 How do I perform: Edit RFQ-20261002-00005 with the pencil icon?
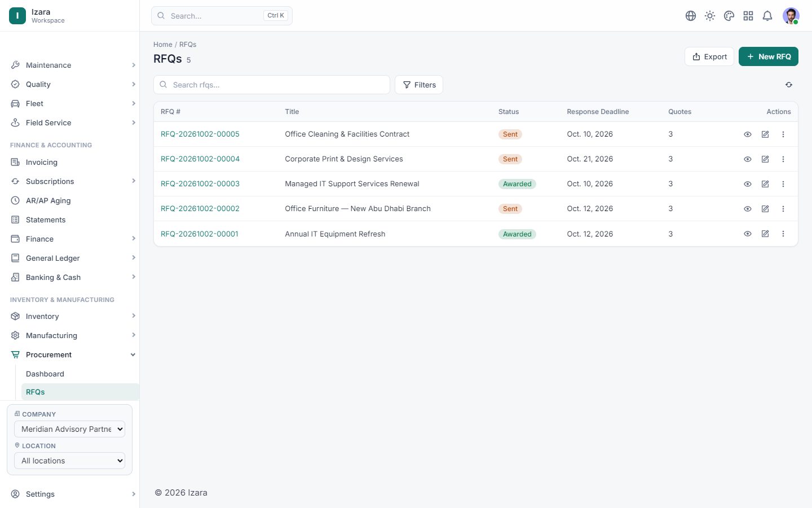coord(765,134)
